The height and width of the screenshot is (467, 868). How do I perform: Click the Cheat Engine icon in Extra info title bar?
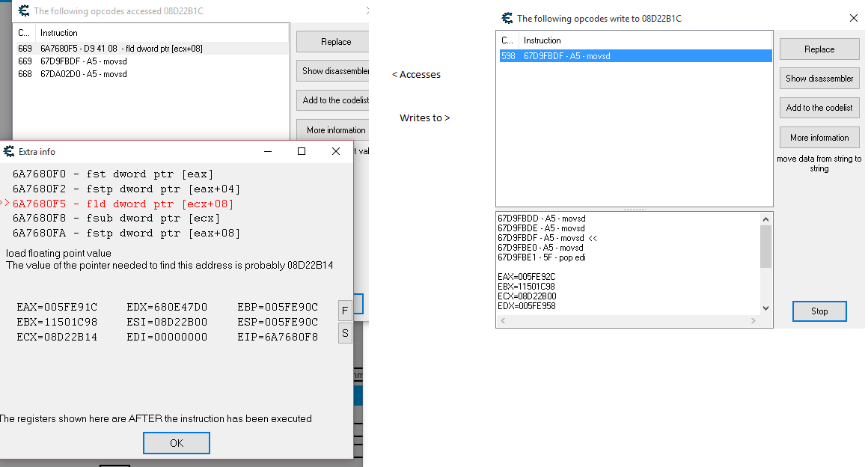pos(10,151)
